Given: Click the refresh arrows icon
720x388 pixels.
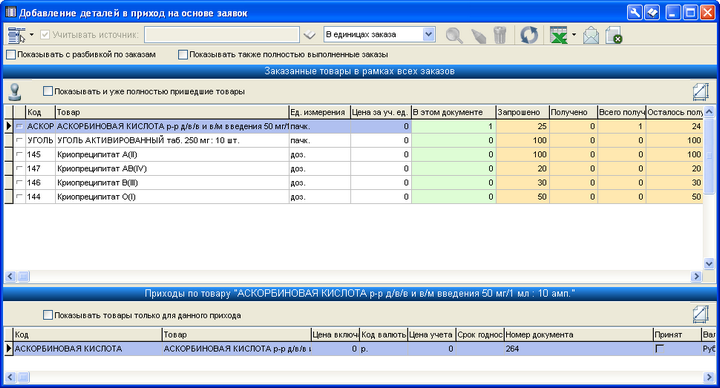Looking at the screenshot, I should (x=529, y=35).
